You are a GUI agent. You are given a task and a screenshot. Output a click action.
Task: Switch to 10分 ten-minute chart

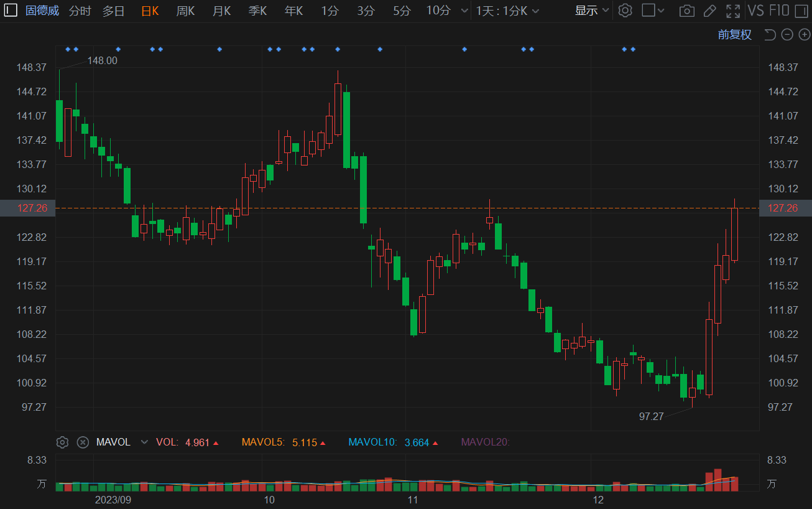(x=438, y=11)
